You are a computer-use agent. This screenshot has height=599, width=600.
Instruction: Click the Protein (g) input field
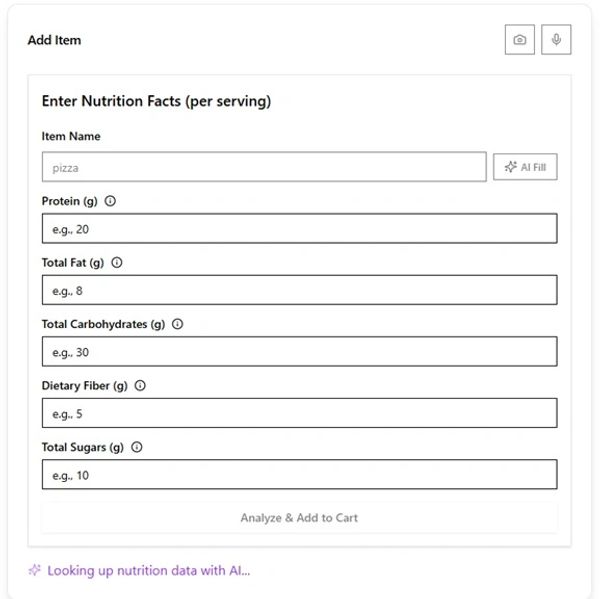pyautogui.click(x=299, y=229)
